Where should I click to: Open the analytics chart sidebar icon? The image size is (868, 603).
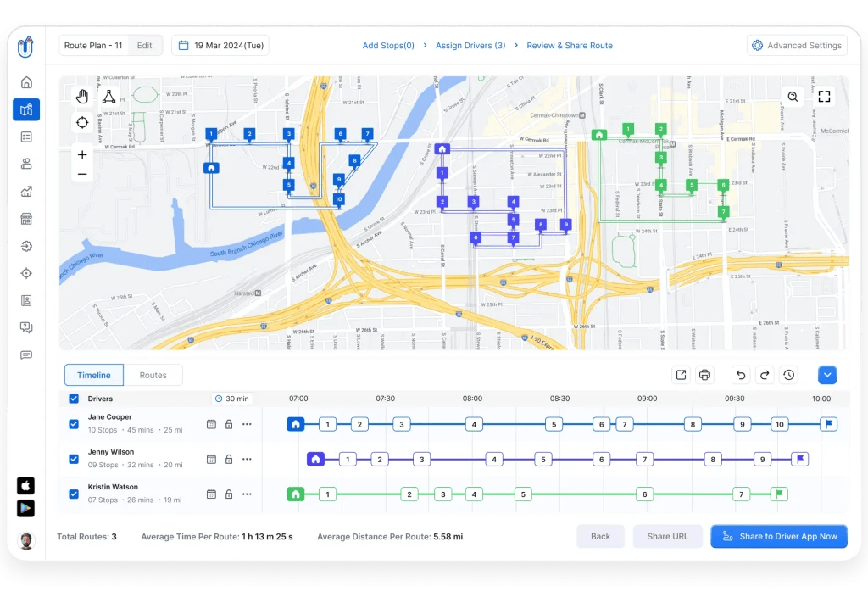click(26, 192)
